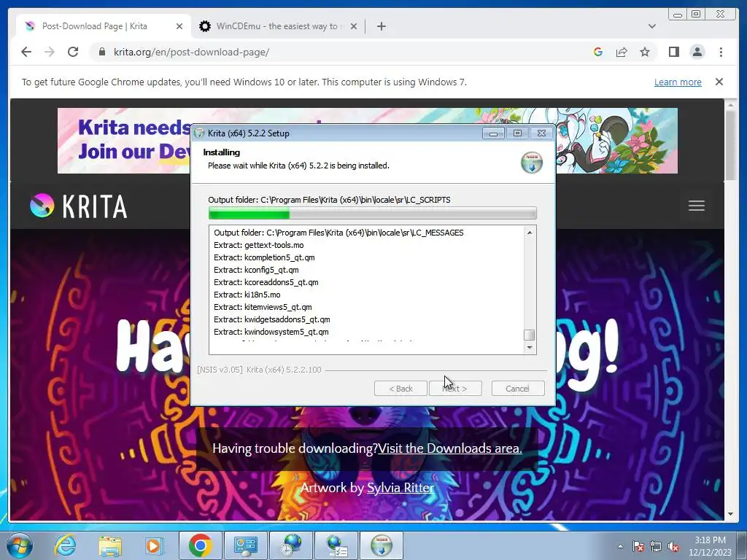Screen dimensions: 747x560
Task: Click the Google icon in address bar
Action: pyautogui.click(x=598, y=52)
